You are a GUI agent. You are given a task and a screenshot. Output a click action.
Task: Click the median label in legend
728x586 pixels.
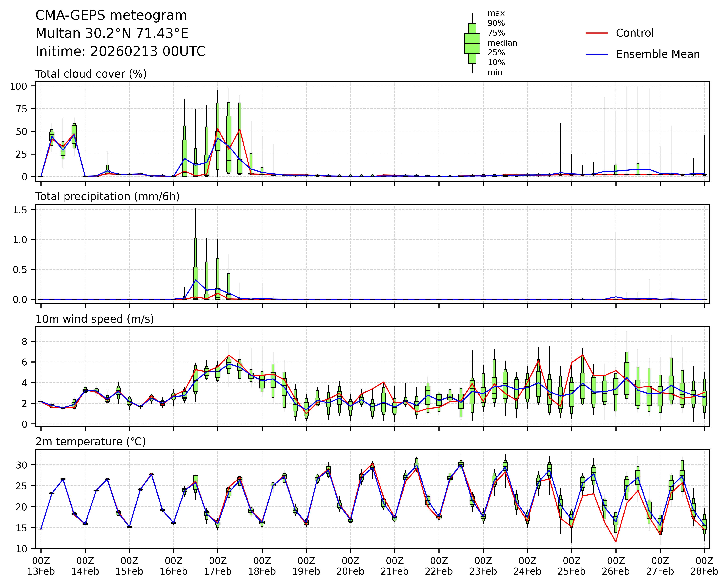click(x=502, y=43)
